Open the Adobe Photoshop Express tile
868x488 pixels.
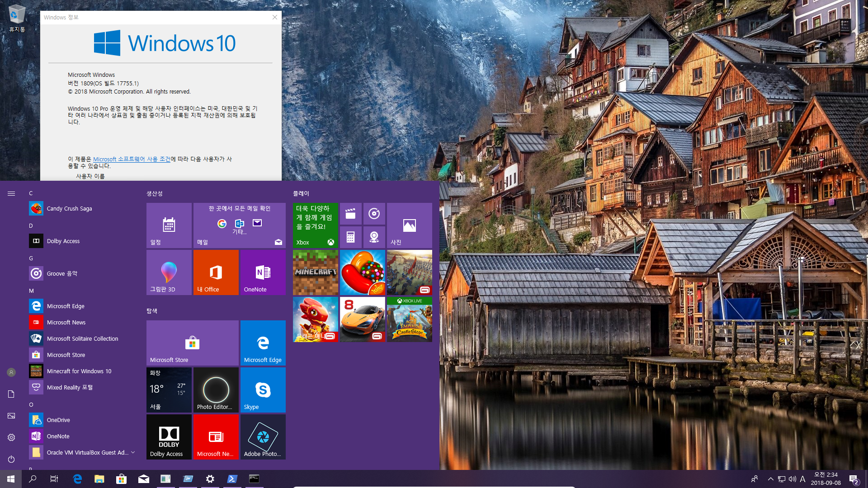click(x=263, y=437)
